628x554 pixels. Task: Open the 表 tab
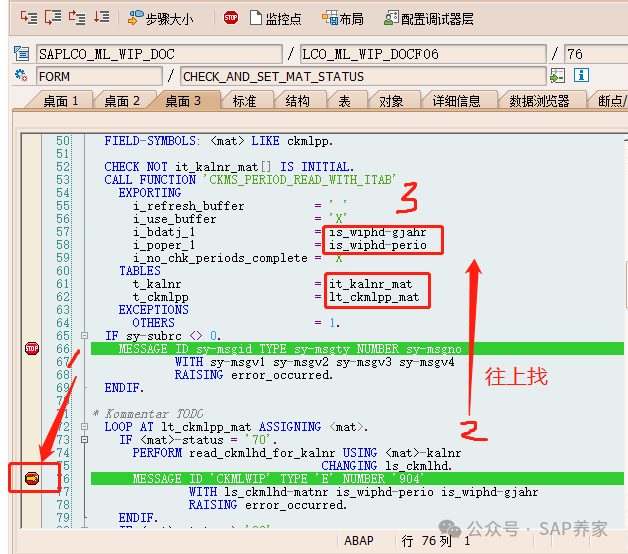pos(345,101)
